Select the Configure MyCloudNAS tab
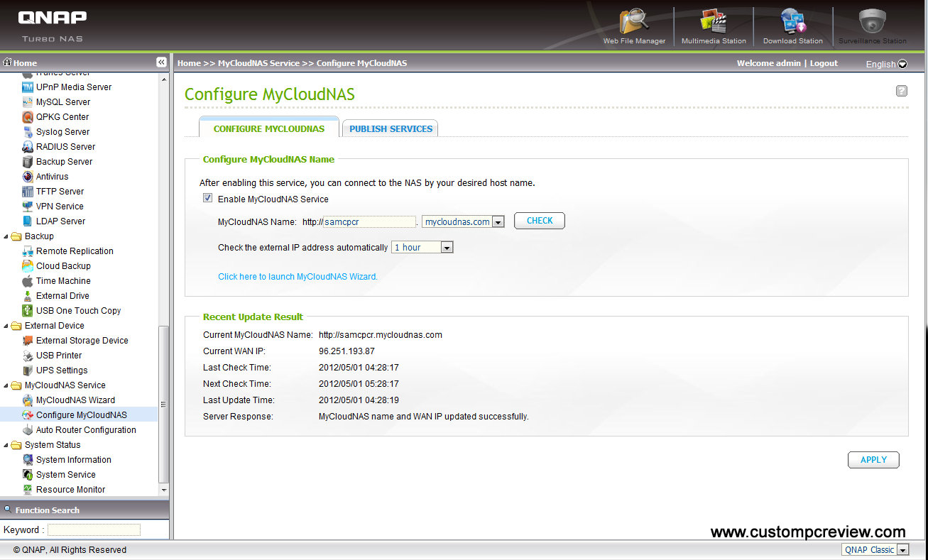The height and width of the screenshot is (560, 928). click(269, 128)
